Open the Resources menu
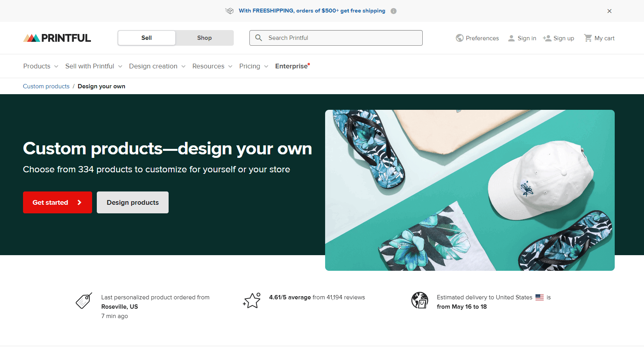The height and width of the screenshot is (363, 644). tap(212, 66)
